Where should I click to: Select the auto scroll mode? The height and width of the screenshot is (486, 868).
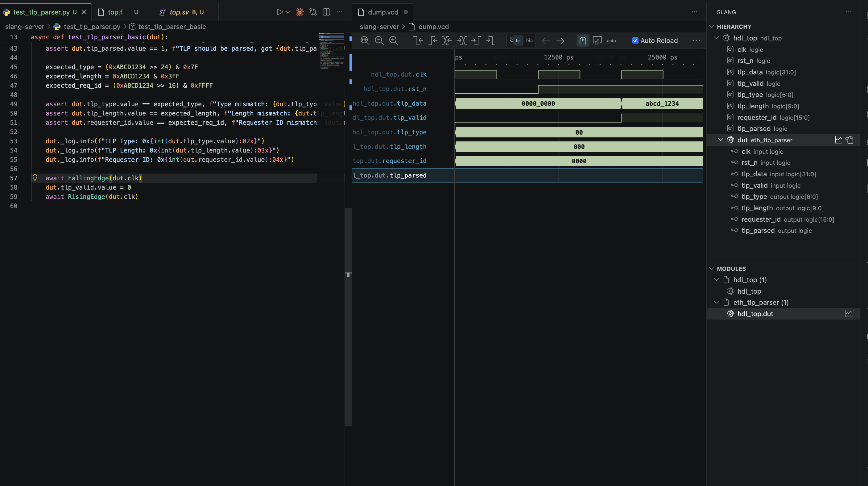[x=611, y=40]
